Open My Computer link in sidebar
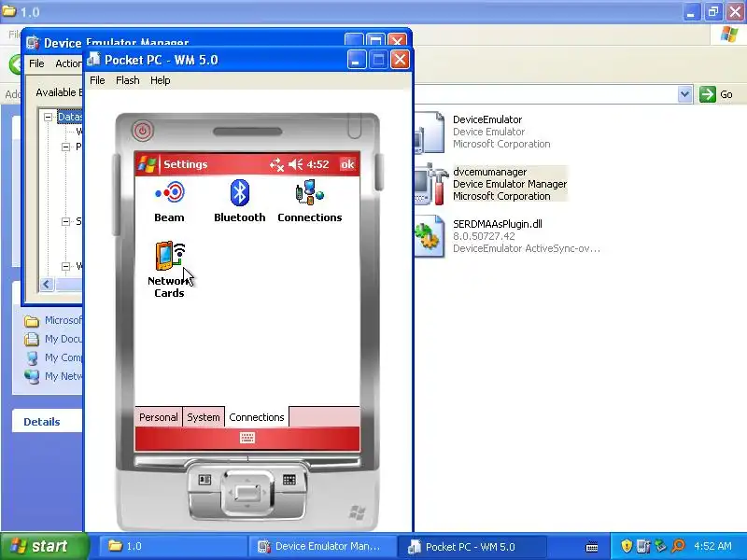This screenshot has height=560, width=747. [53, 357]
